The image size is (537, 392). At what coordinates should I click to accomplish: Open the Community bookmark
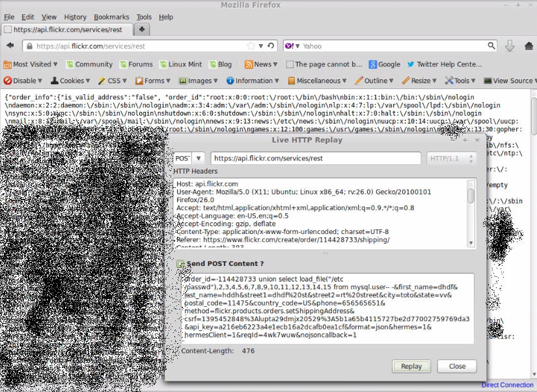click(x=89, y=64)
